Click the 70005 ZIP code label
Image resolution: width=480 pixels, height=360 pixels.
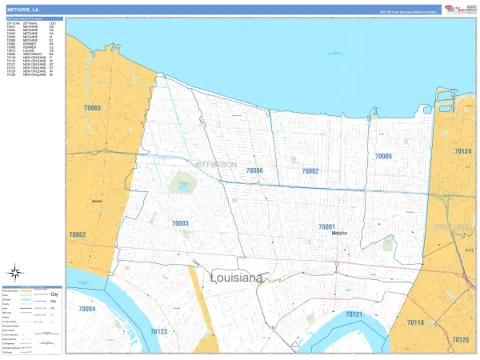click(383, 156)
